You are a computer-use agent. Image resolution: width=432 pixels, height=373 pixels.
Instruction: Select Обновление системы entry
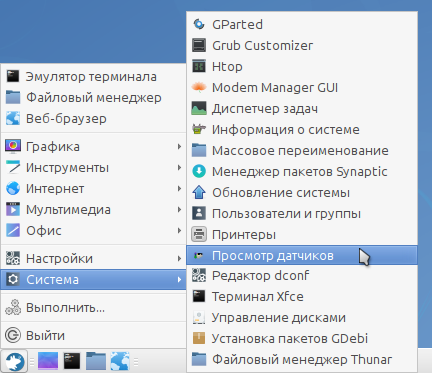coord(302,192)
